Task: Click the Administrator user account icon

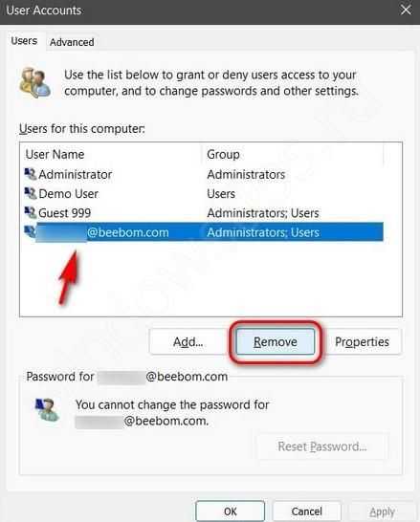Action: point(31,174)
